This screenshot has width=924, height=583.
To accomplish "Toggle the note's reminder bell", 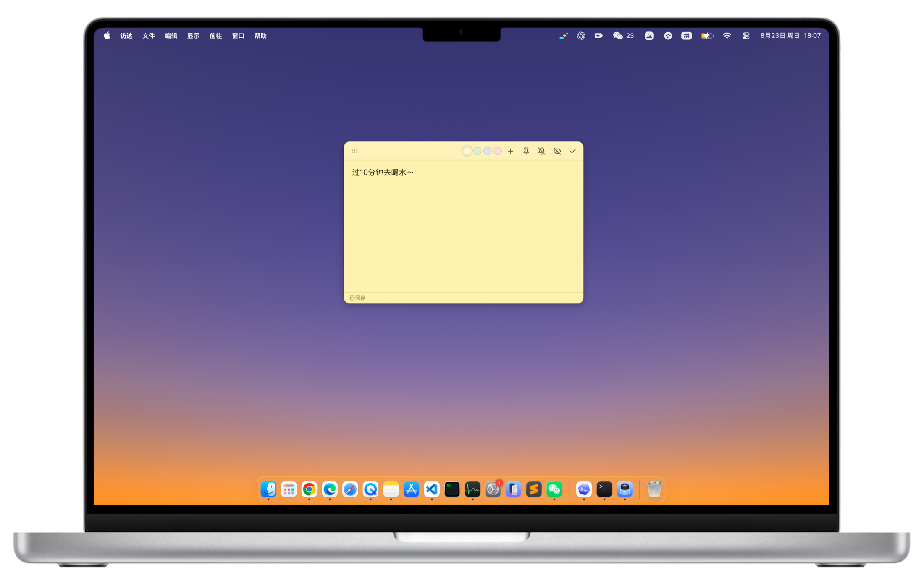I will point(541,151).
